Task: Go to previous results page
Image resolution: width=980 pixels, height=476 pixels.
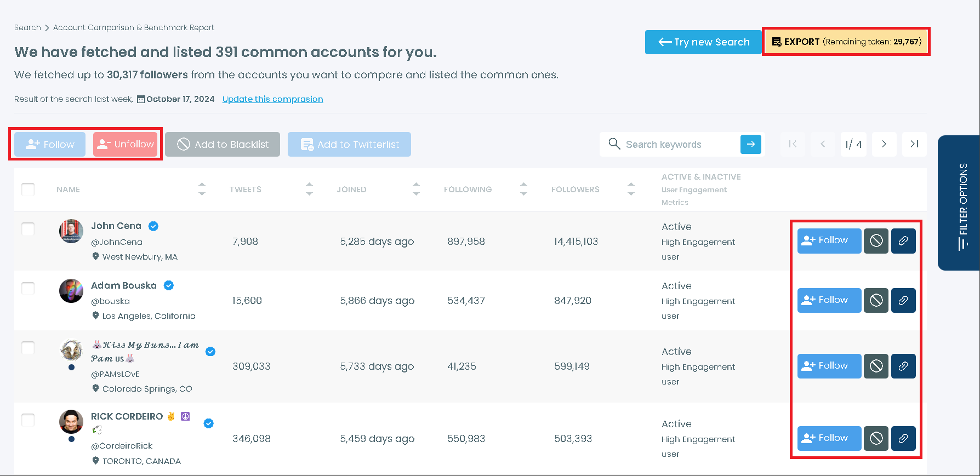Action: click(823, 144)
